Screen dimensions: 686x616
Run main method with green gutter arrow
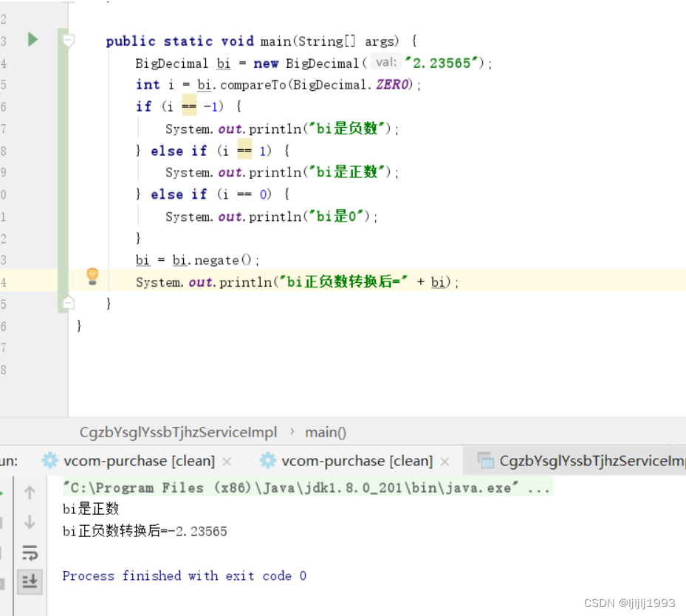pos(32,40)
